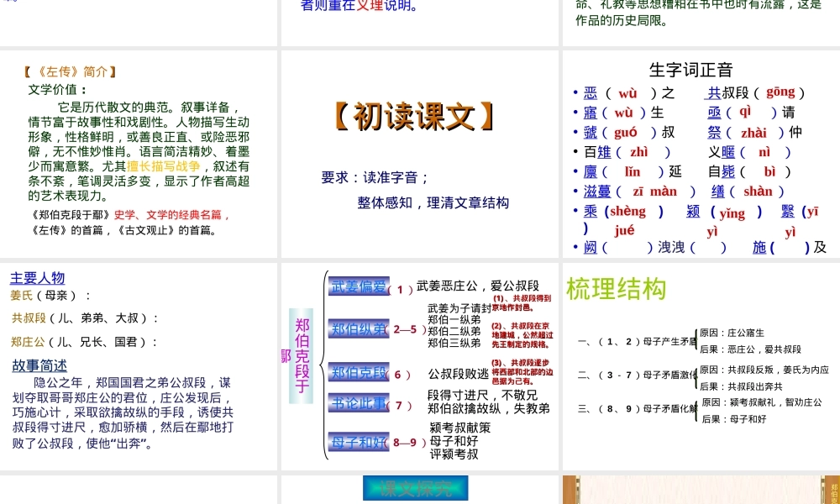Image resolution: width=840 pixels, height=504 pixels.
Task: Click 三、（8、9）母子矛盾化解 item
Action: click(638, 409)
